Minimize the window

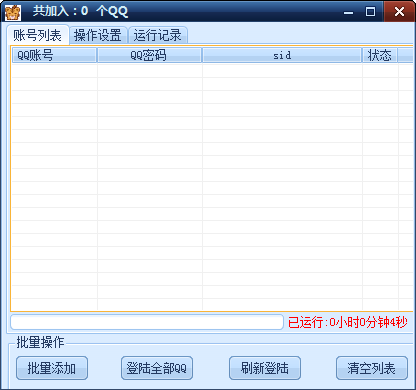[x=348, y=12]
